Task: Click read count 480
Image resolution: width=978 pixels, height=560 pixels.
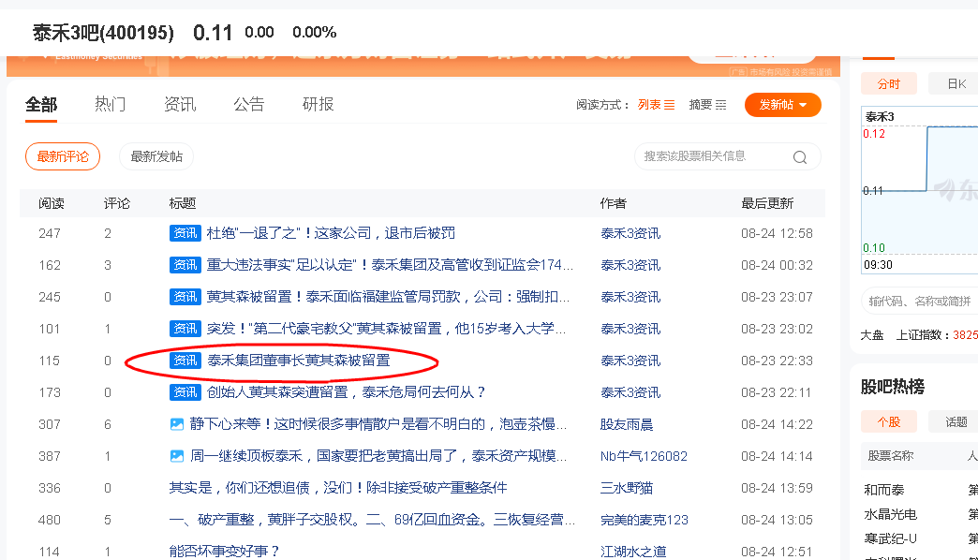Action: [50, 520]
